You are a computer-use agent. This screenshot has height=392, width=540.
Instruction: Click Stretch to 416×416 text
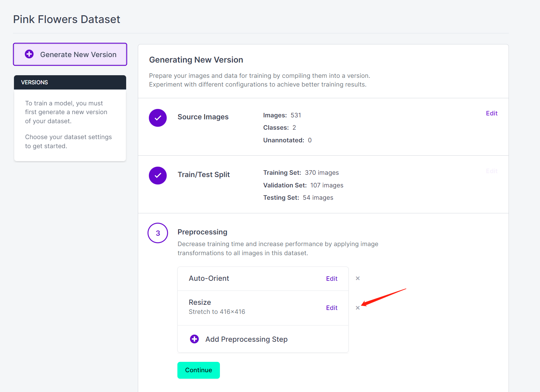tap(217, 312)
